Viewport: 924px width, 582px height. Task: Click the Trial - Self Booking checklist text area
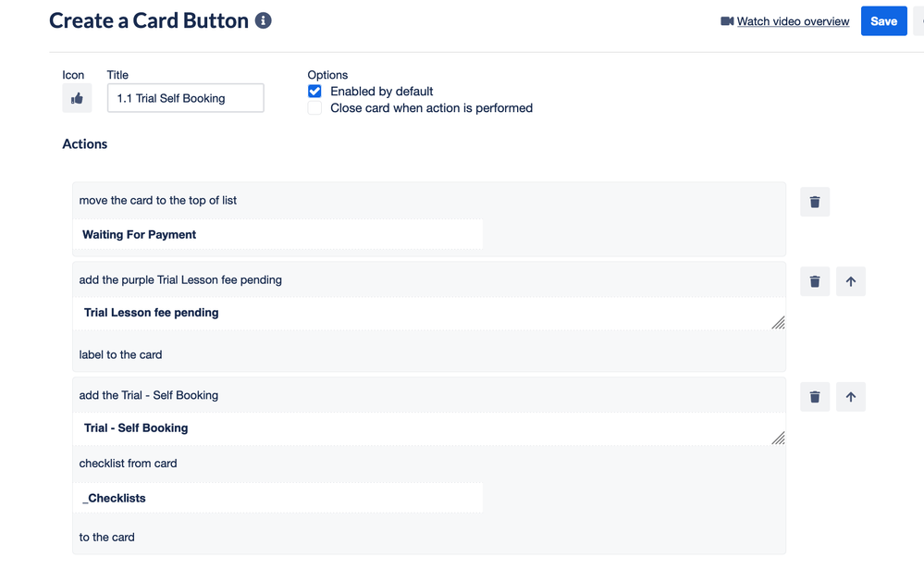(x=429, y=428)
